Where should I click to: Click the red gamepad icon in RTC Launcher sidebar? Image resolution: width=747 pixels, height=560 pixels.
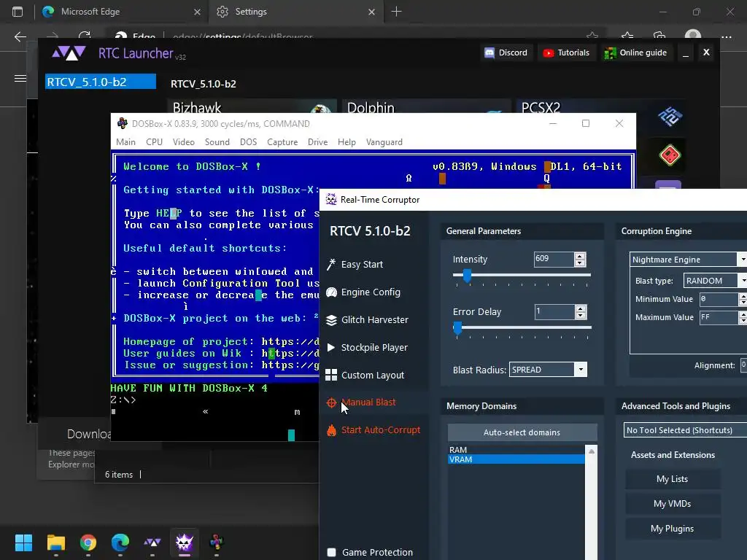tap(670, 155)
